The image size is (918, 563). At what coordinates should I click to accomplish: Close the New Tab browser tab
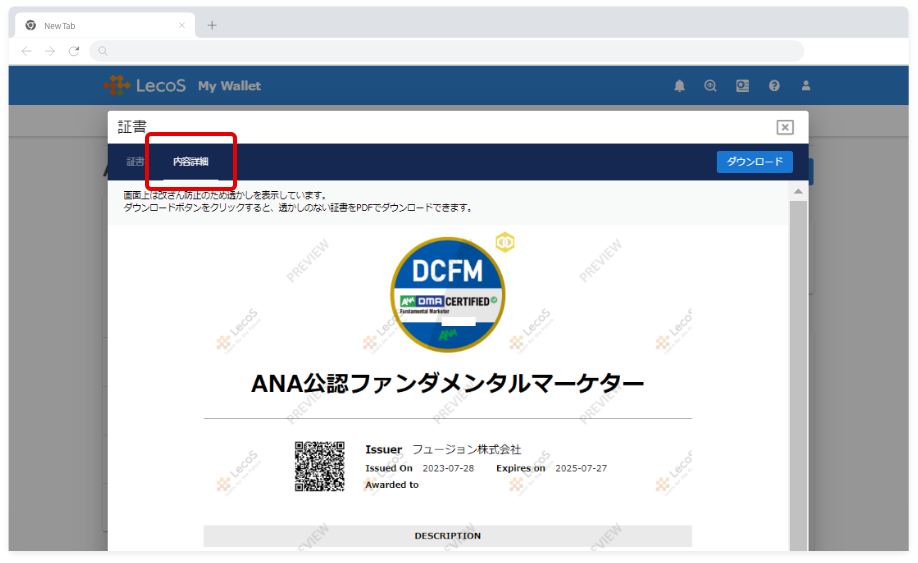click(182, 25)
